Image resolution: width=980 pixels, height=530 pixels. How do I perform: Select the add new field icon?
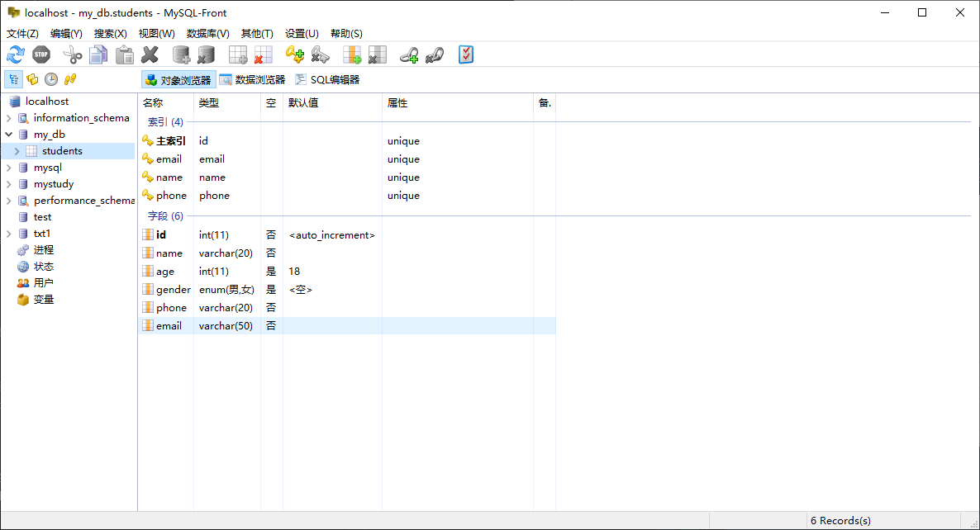351,54
